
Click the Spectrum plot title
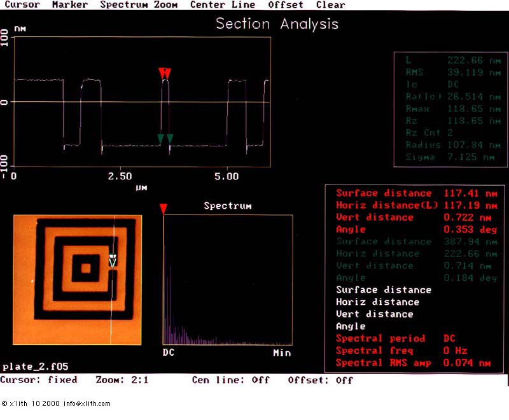[228, 206]
